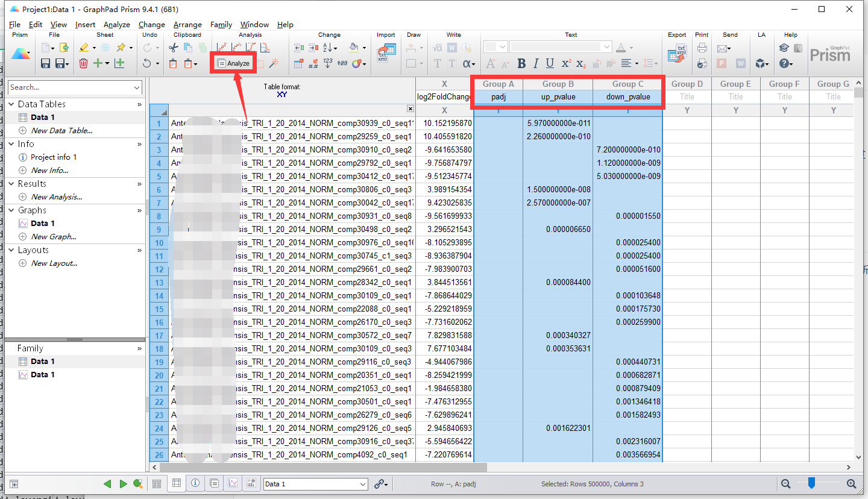Toggle italic text formatting
The image size is (868, 499).
pyautogui.click(x=536, y=63)
